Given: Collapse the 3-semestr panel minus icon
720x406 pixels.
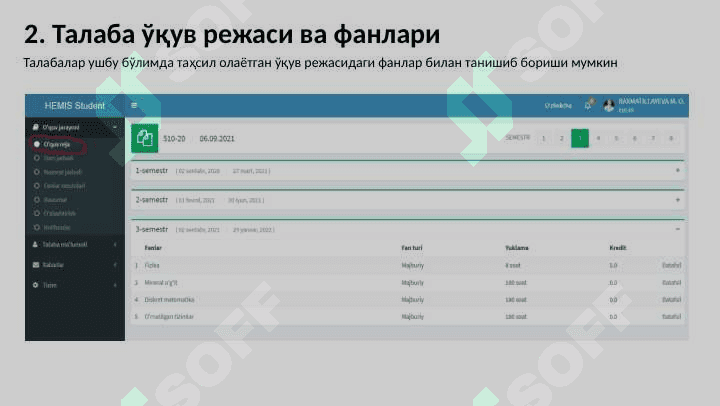Looking at the screenshot, I should [x=678, y=229].
